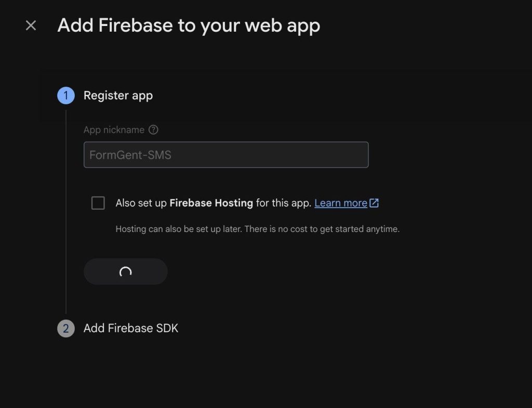Click the spinner icon inside the button
This screenshot has width=532, height=408.
[126, 272]
